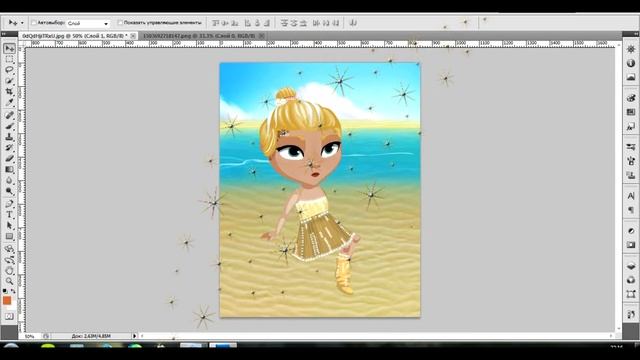Open the Character panel icon
This screenshot has width=640, height=360.
click(631, 196)
